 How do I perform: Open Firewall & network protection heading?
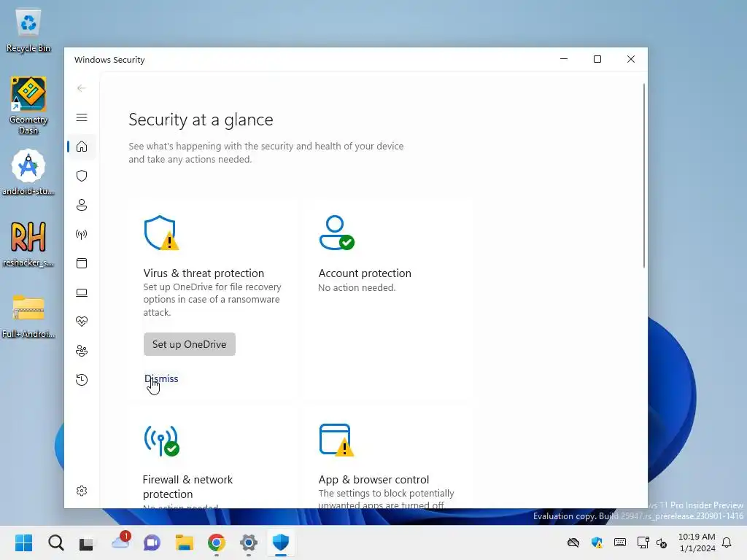click(x=187, y=486)
